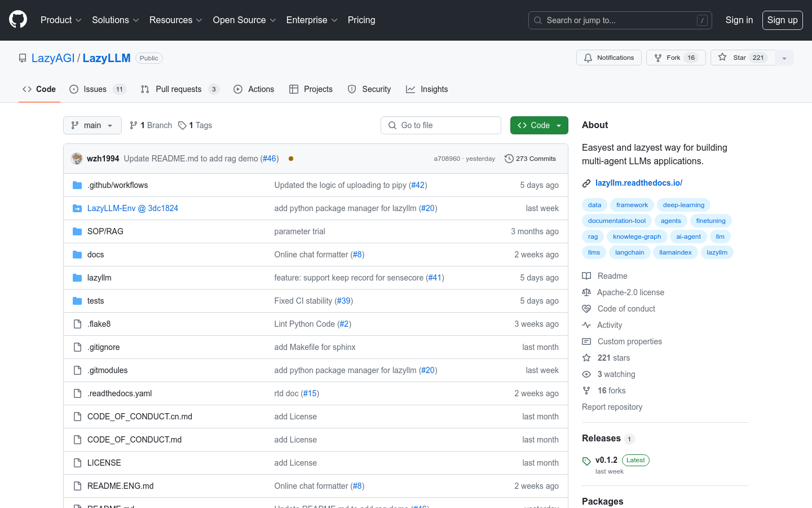Open the green Code dropdown button
Viewport: 812px width, 508px height.
point(539,125)
